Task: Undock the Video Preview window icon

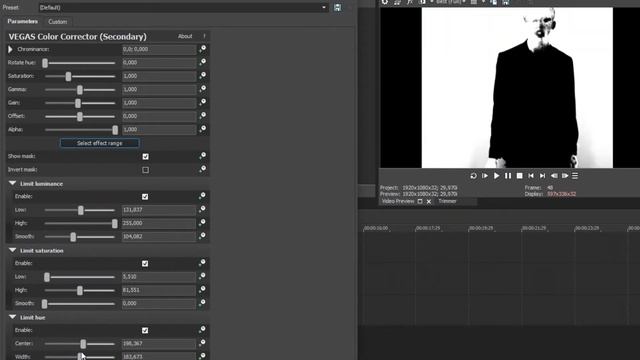Action: (x=420, y=201)
